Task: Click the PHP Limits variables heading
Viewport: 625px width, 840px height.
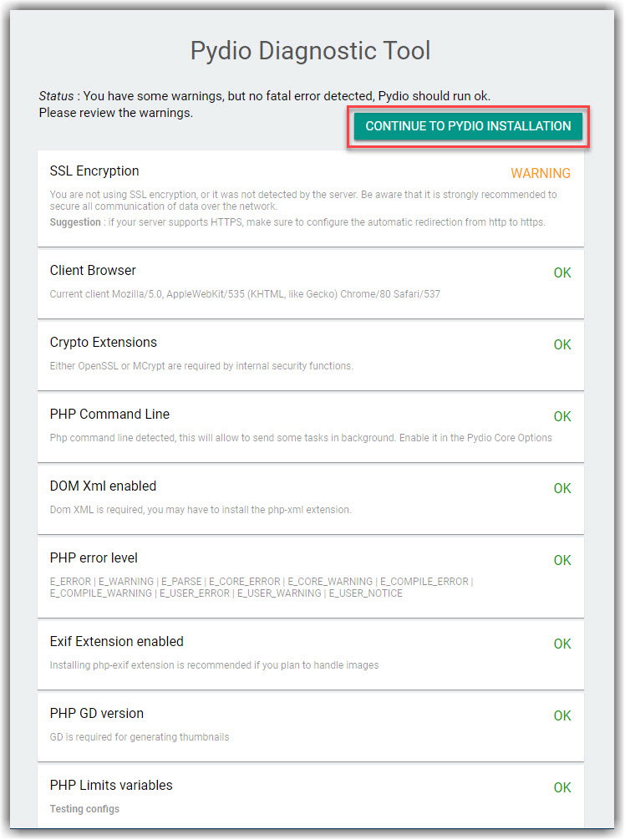Action: [x=111, y=785]
